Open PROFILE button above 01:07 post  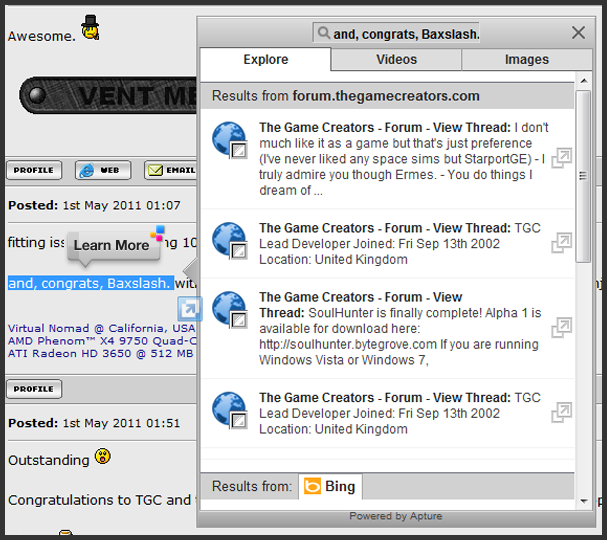pyautogui.click(x=34, y=170)
